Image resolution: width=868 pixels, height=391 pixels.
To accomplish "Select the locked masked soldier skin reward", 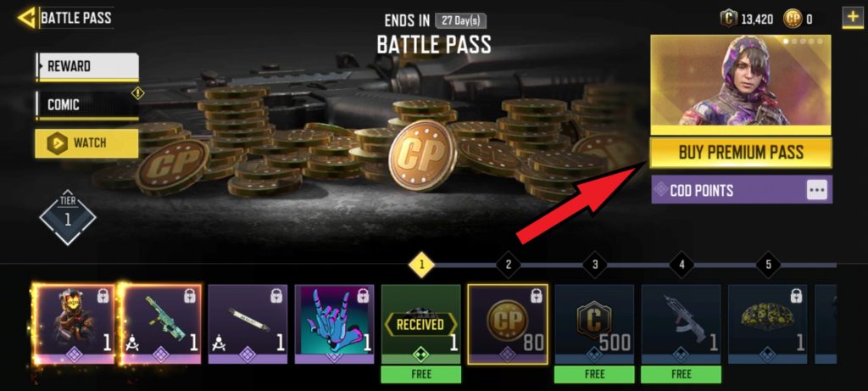I will pos(74,324).
